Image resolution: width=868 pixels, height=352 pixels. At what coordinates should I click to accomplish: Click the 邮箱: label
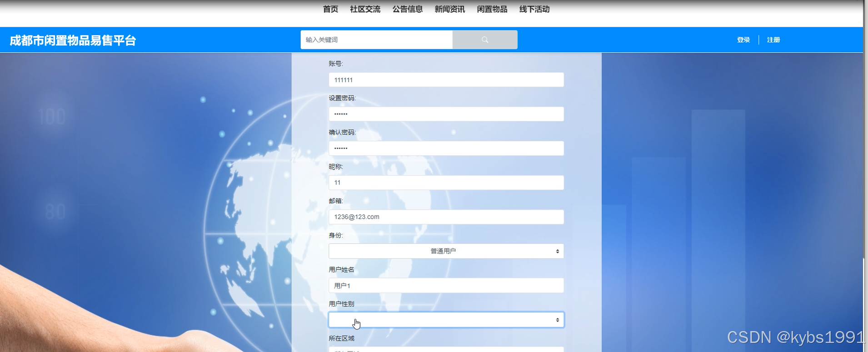pos(336,201)
